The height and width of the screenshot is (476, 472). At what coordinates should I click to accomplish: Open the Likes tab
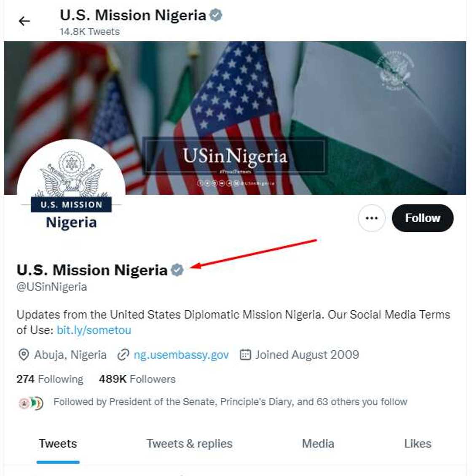click(x=417, y=444)
